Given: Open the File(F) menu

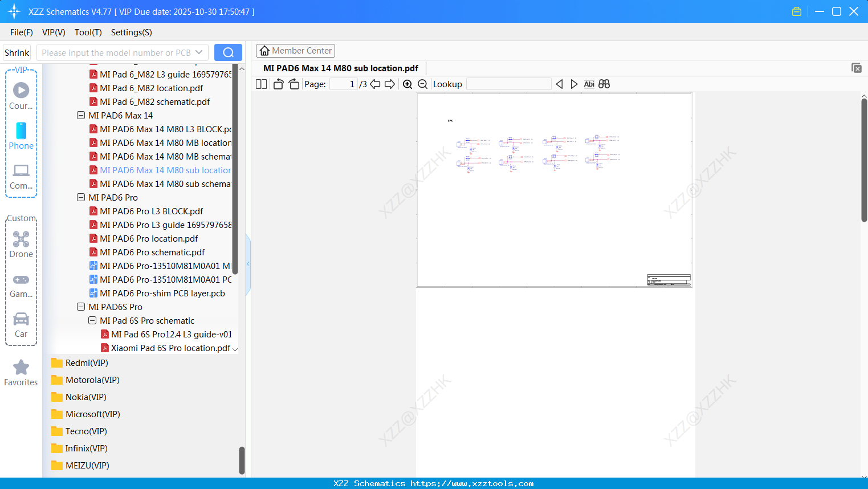Looking at the screenshot, I should click(x=22, y=32).
